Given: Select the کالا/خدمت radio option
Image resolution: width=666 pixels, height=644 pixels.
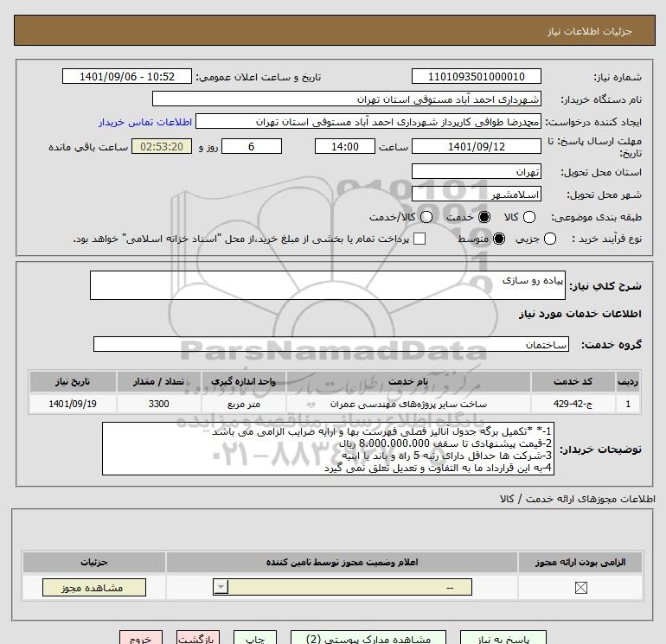Looking at the screenshot, I should [426, 217].
